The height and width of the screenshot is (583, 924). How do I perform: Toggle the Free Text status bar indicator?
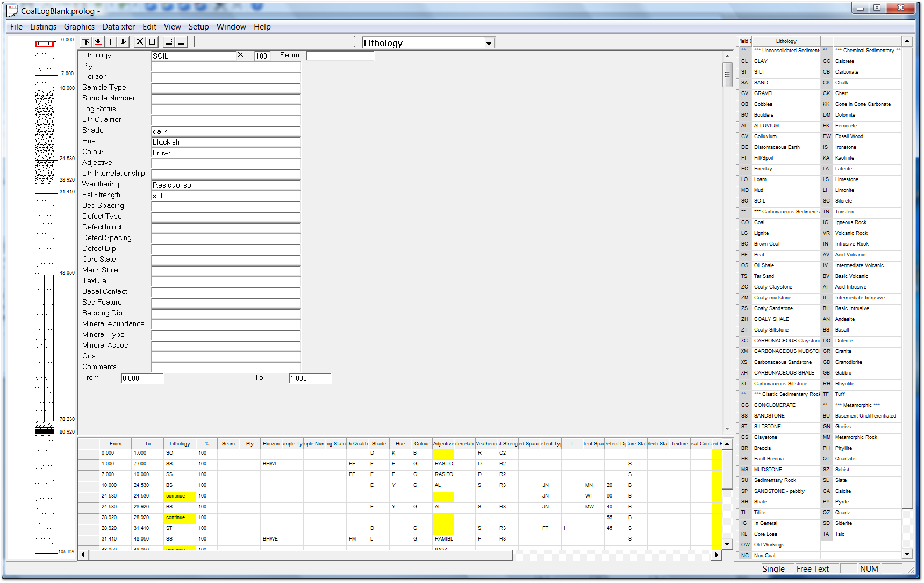point(812,569)
